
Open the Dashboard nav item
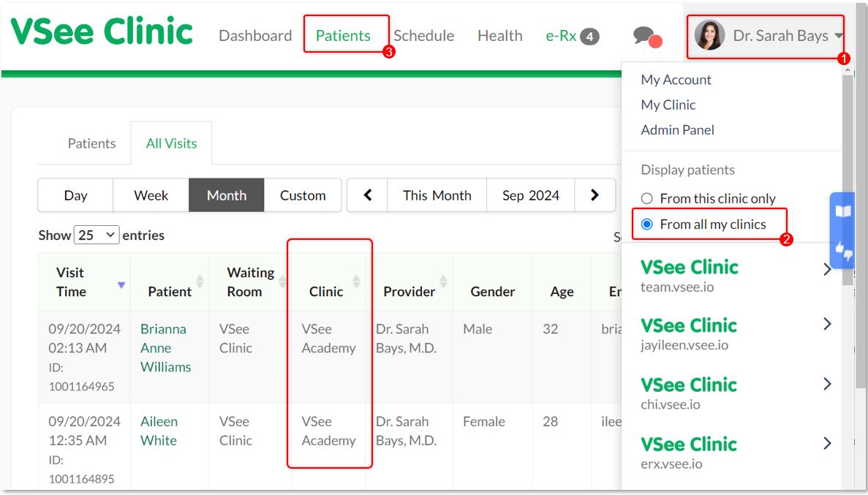(x=255, y=35)
